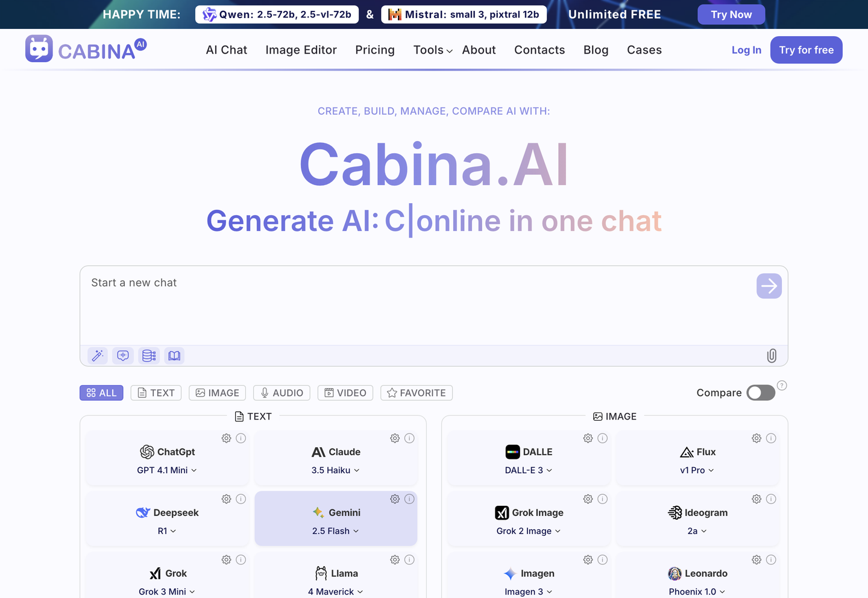Click the Try for free button

pyautogui.click(x=806, y=50)
